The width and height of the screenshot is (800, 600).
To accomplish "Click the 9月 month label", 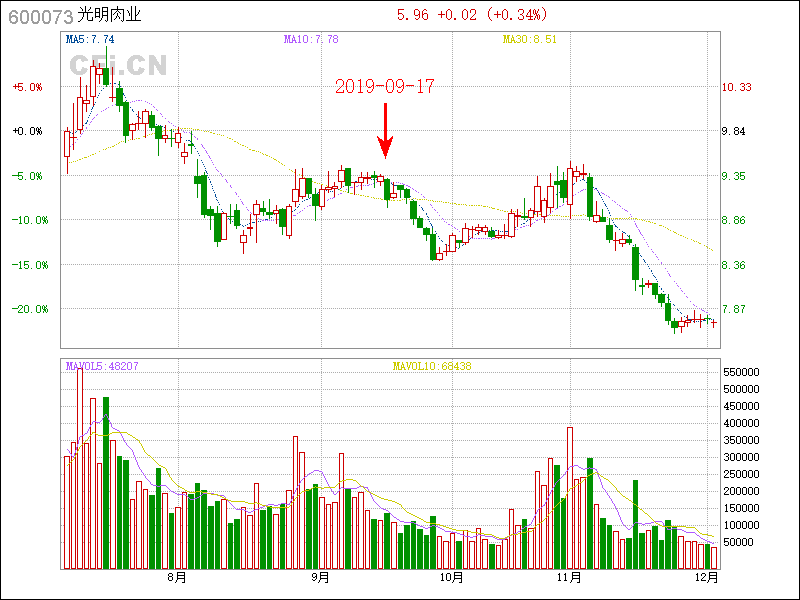I will [x=320, y=577].
